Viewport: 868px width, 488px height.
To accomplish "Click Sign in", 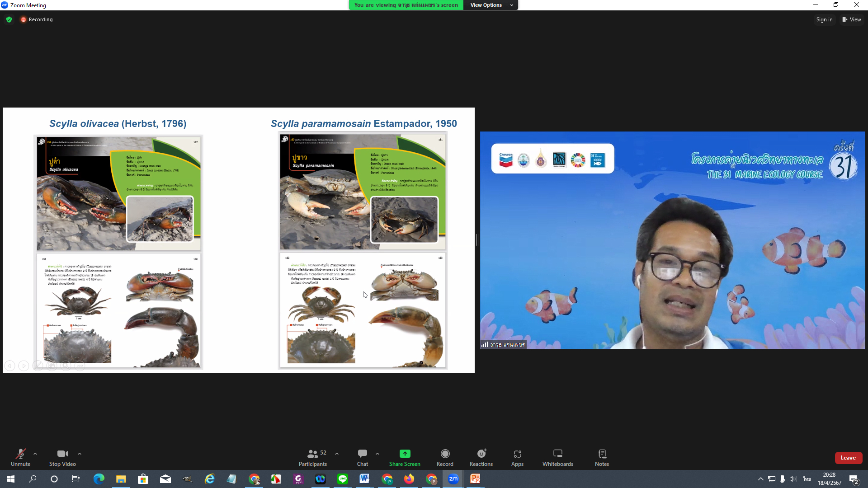I will [x=824, y=19].
